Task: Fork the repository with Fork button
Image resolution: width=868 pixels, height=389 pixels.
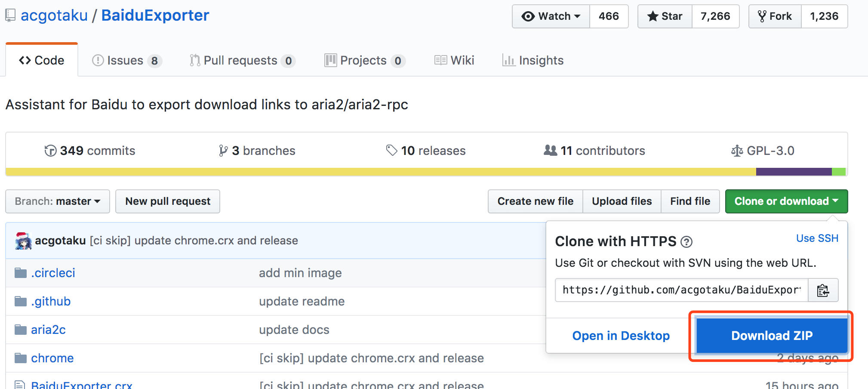Action: (x=775, y=16)
